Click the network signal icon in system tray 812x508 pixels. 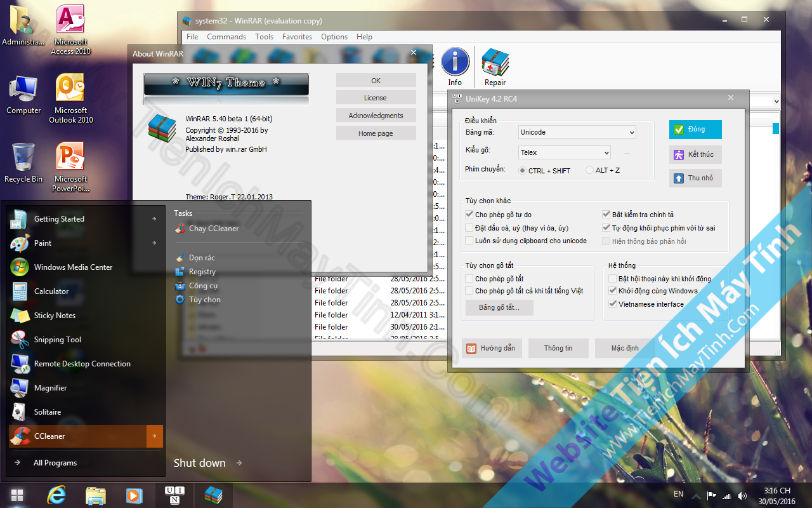(x=726, y=495)
